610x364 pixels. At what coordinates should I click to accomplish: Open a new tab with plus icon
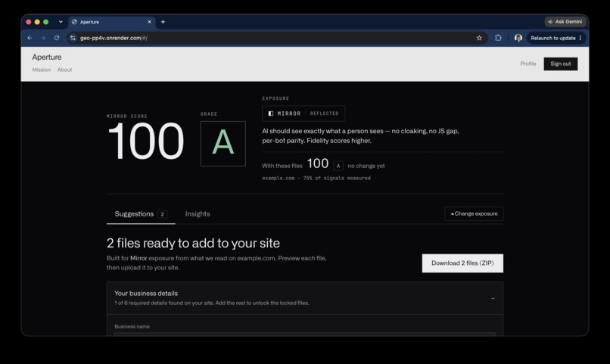(163, 22)
